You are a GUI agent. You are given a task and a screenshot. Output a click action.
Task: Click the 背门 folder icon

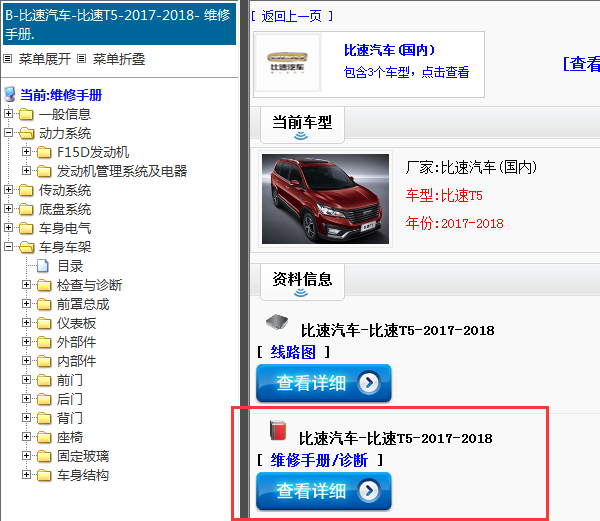click(x=44, y=418)
